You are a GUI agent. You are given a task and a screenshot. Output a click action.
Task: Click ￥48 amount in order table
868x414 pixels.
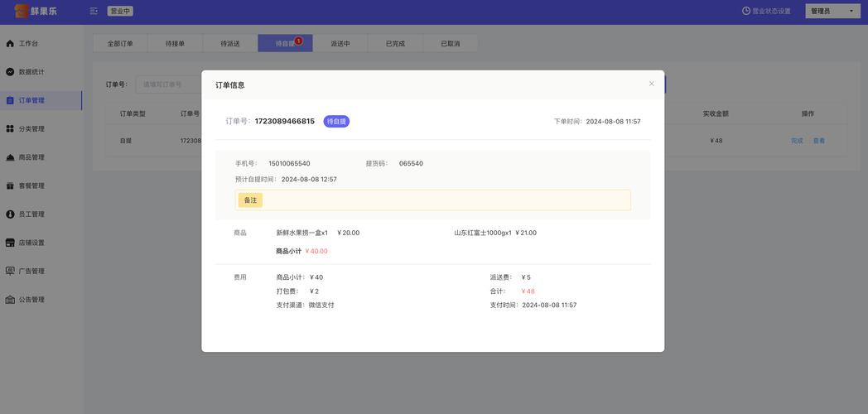pos(716,141)
